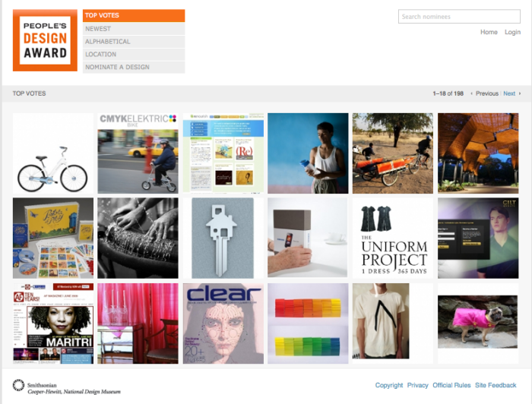Viewport: 532px width, 404px height.
Task: Click the Search nominees field
Action: 459,17
